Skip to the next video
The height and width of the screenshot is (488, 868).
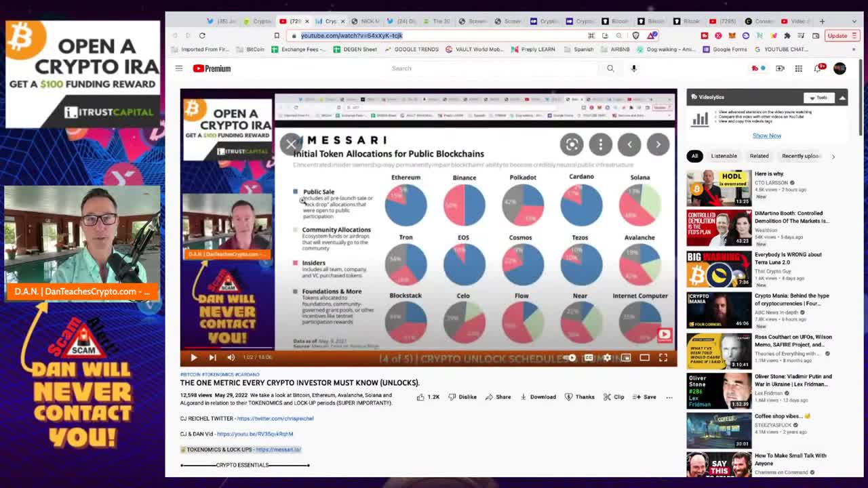212,357
